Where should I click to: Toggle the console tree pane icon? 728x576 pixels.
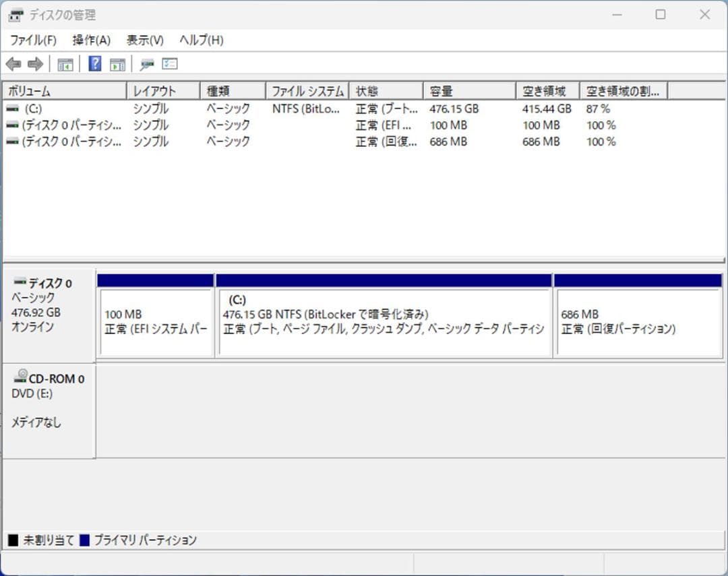(65, 63)
